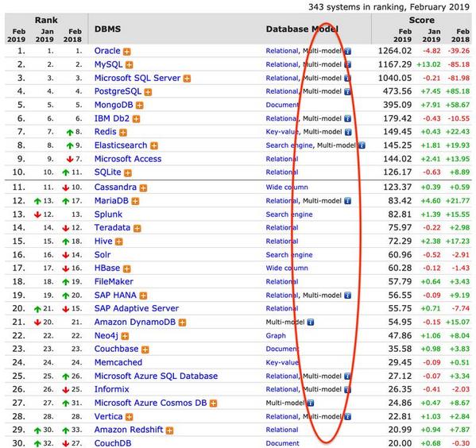Click the plus icon next to MongoDB
The width and height of the screenshot is (476, 448).
click(x=140, y=106)
